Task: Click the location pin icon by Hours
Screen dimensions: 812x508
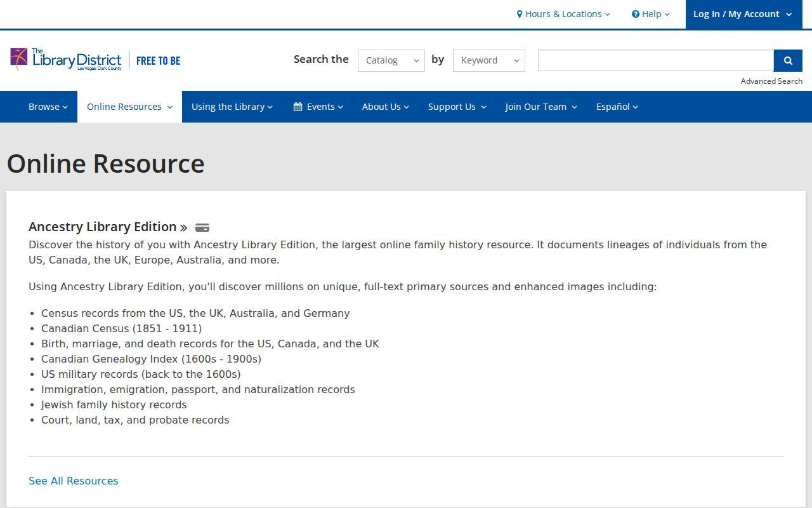Action: (x=520, y=14)
